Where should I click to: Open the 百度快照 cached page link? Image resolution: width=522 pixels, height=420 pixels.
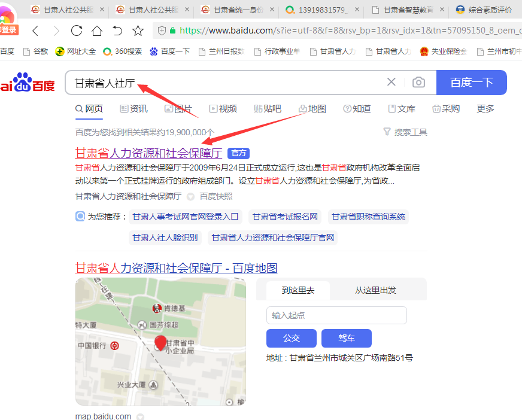(x=216, y=196)
